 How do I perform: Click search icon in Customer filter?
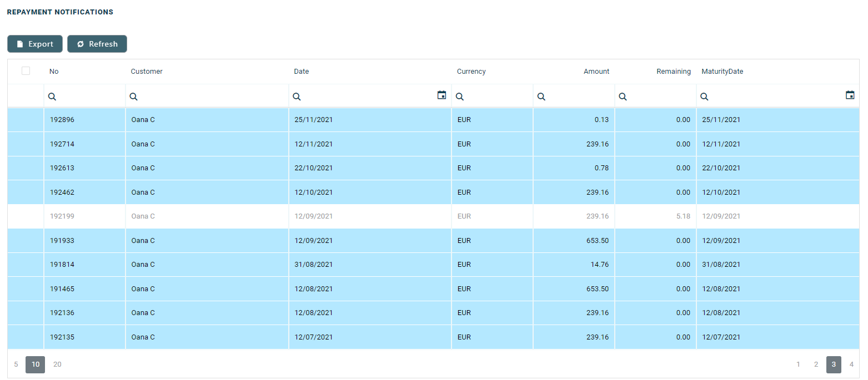134,97
